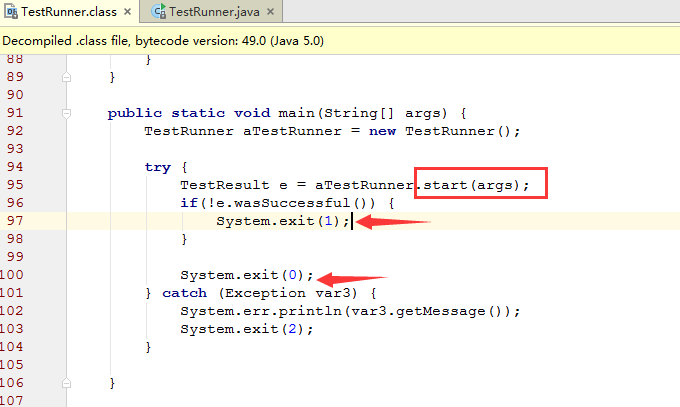The height and width of the screenshot is (407, 680).
Task: Click 'main' in the method declaration
Action: [297, 113]
